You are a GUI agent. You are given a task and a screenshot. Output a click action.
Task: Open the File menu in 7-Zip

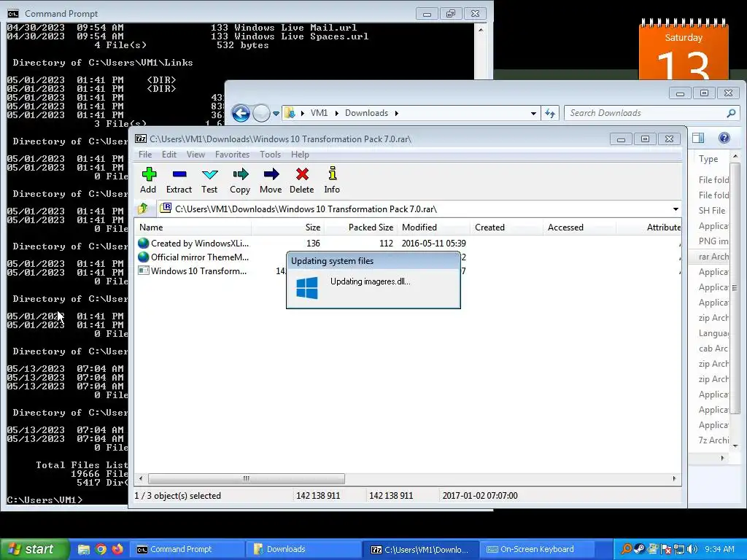click(145, 155)
